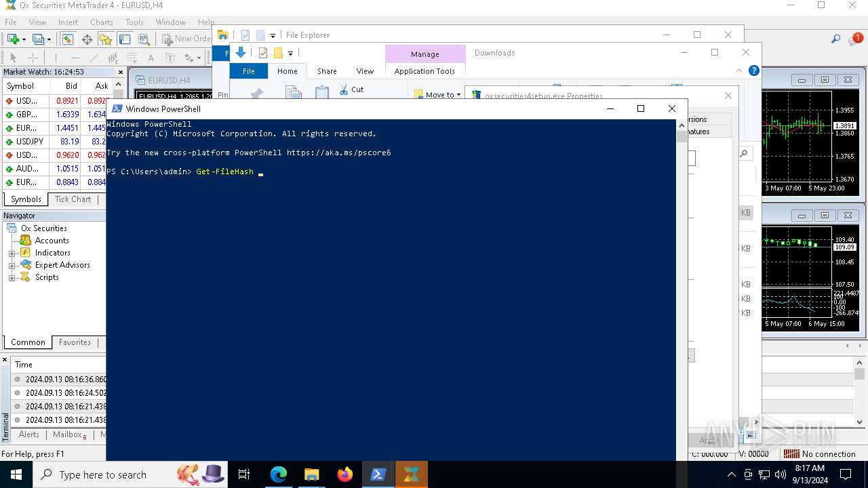This screenshot has height=488, width=868.
Task: Open the File menu in MetaTrader
Action: click(x=11, y=22)
